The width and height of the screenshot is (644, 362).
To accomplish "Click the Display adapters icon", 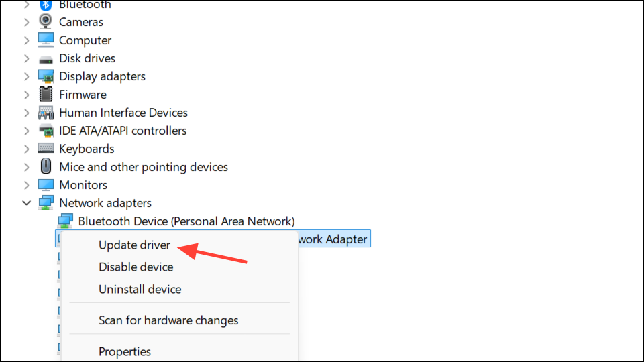I will (x=46, y=76).
